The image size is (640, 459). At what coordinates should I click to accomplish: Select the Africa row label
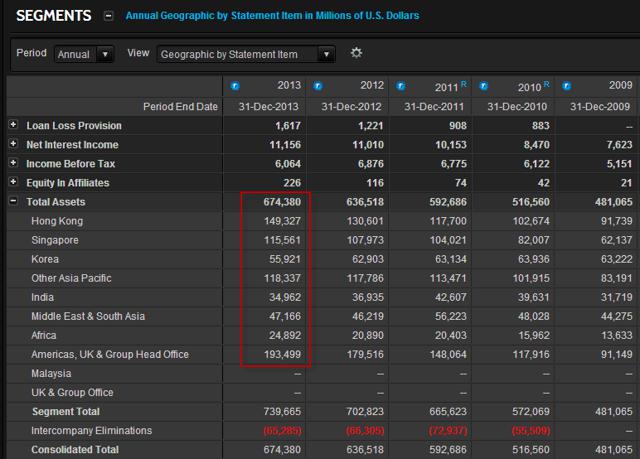44,335
